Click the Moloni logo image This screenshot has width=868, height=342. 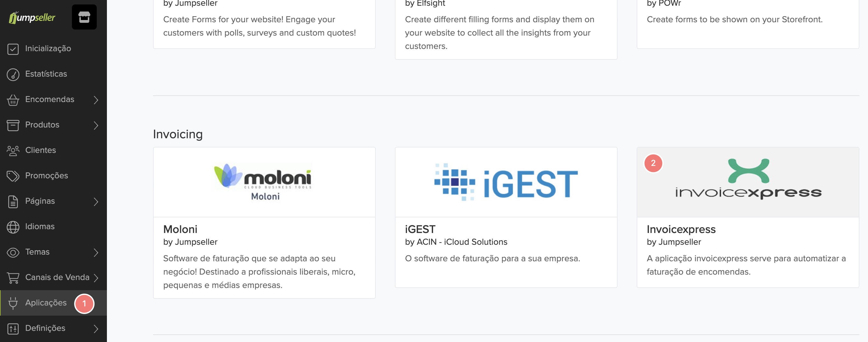click(x=264, y=182)
